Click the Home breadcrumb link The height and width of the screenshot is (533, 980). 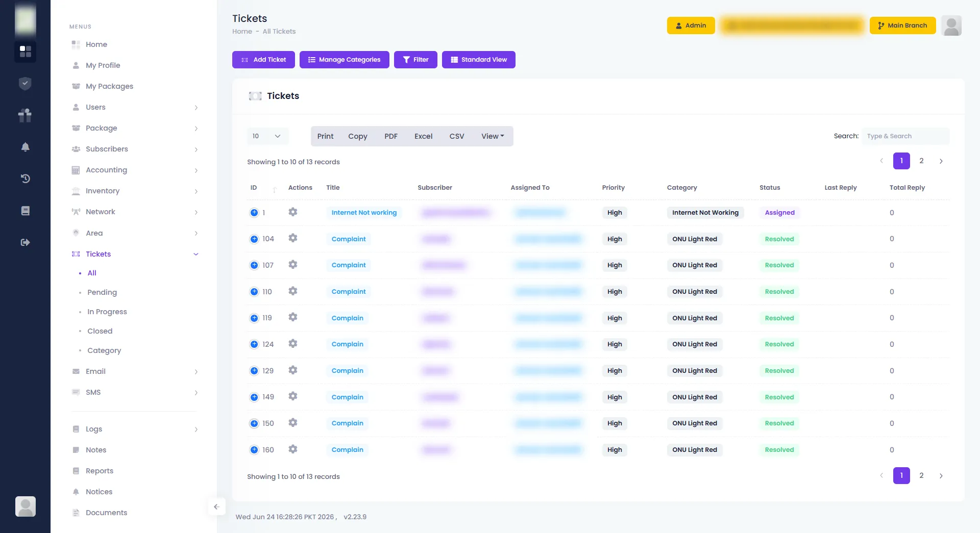click(242, 32)
